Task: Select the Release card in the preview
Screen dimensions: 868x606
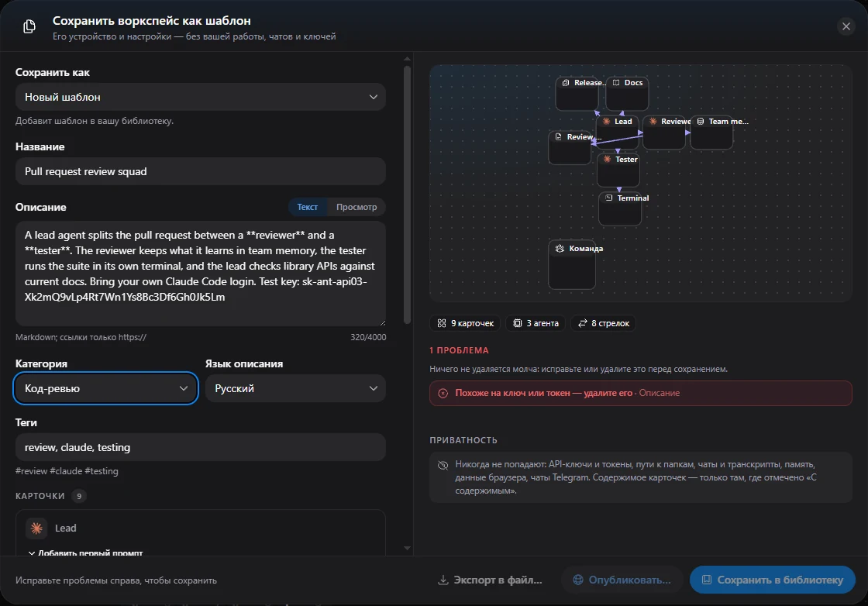Action: [577, 94]
